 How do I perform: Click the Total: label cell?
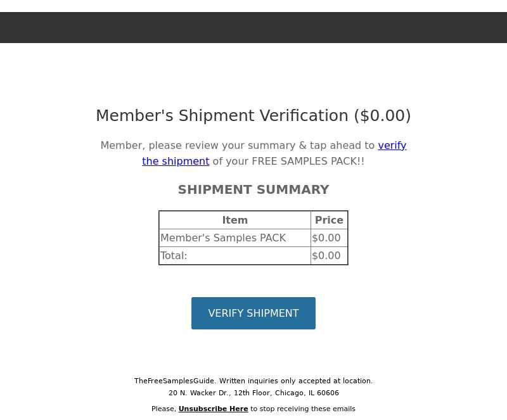tap(234, 255)
